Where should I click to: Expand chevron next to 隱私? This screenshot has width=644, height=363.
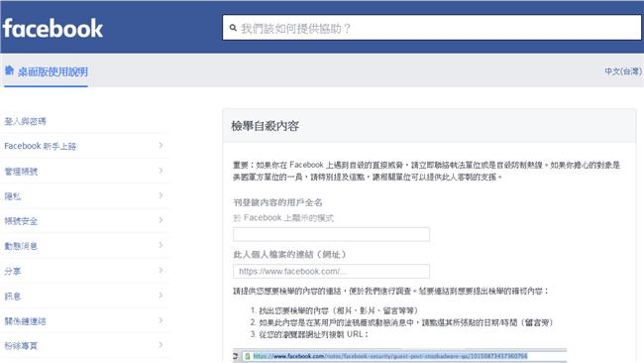161,195
